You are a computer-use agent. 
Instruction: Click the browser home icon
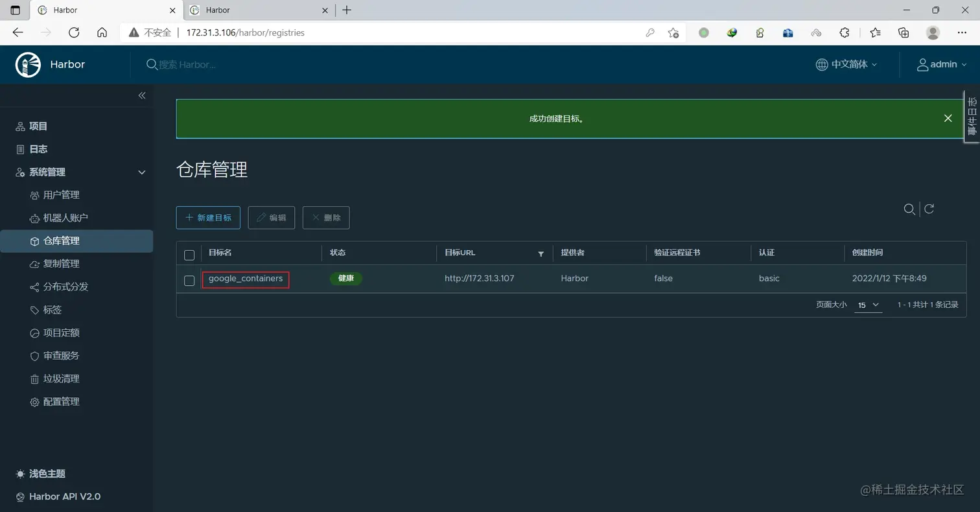(102, 32)
